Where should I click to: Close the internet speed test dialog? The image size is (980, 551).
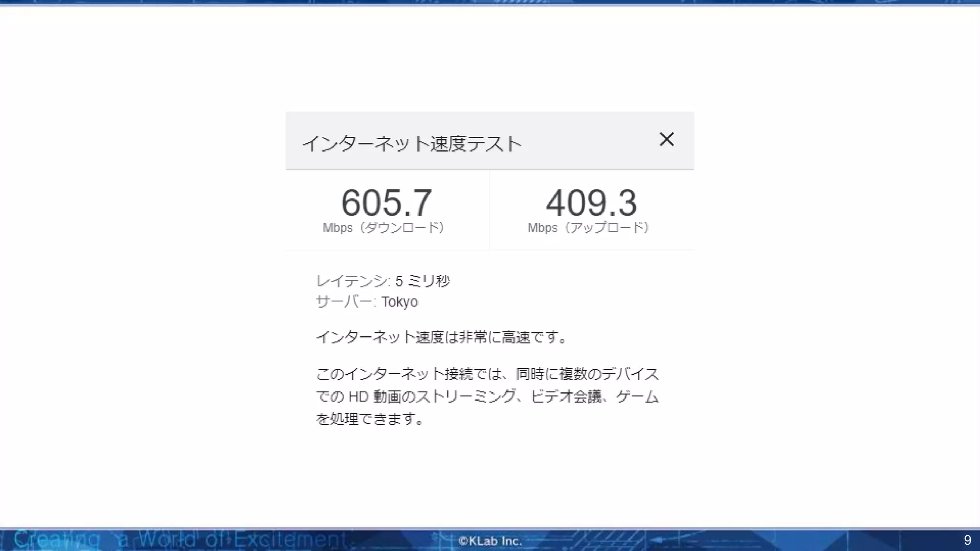click(666, 140)
